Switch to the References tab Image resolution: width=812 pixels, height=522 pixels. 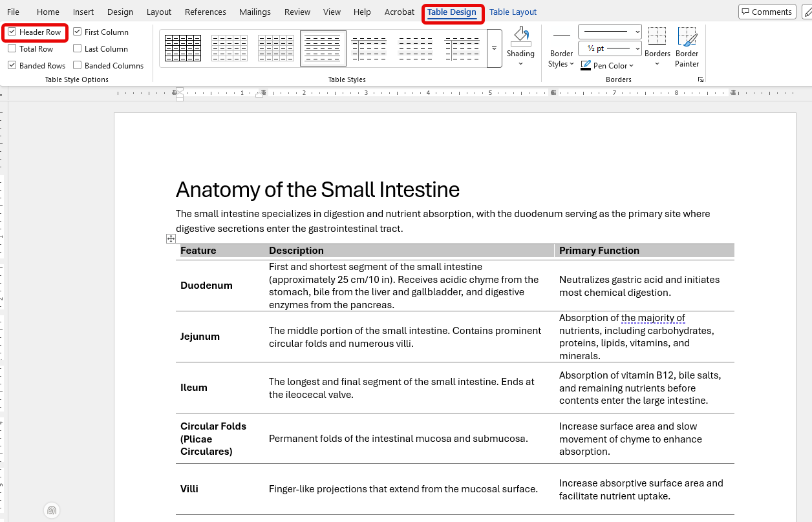[x=206, y=12]
